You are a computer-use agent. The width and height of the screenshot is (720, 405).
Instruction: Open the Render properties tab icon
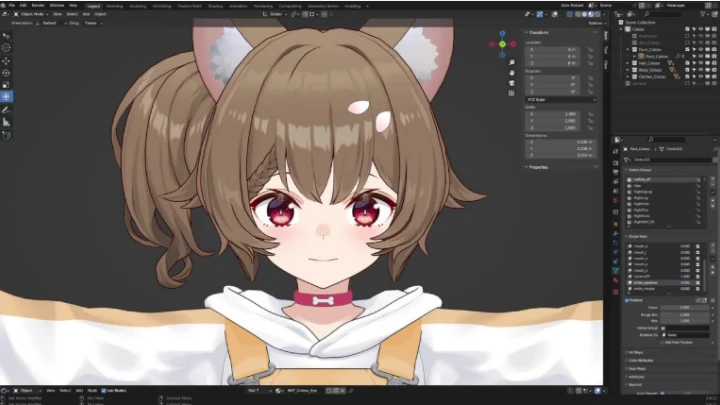click(x=616, y=163)
